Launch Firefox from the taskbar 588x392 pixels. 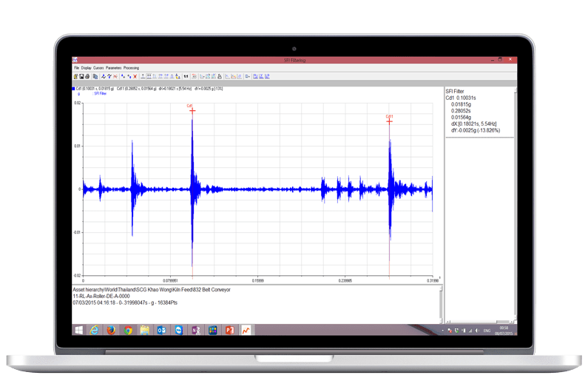111,330
